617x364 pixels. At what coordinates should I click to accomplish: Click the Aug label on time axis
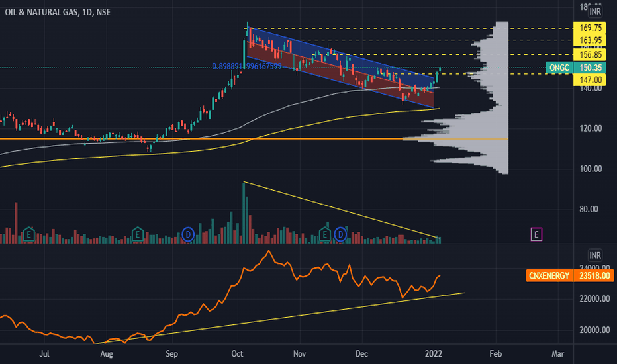pos(107,354)
